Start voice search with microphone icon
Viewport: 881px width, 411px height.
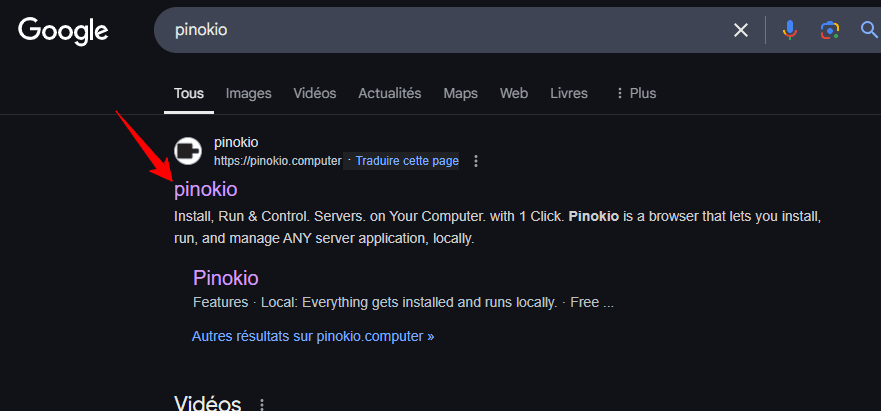point(790,30)
